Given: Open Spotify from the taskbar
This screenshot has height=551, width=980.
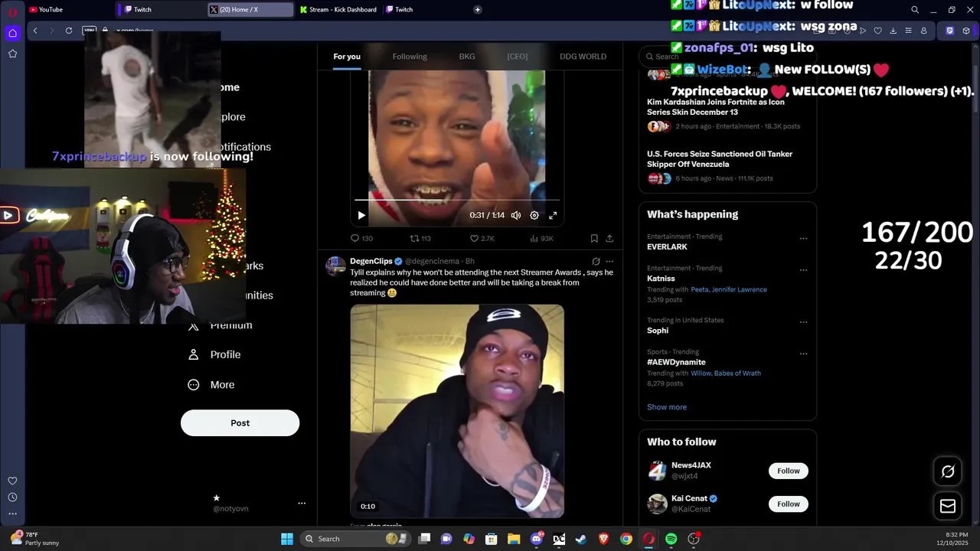Looking at the screenshot, I should pos(671,539).
